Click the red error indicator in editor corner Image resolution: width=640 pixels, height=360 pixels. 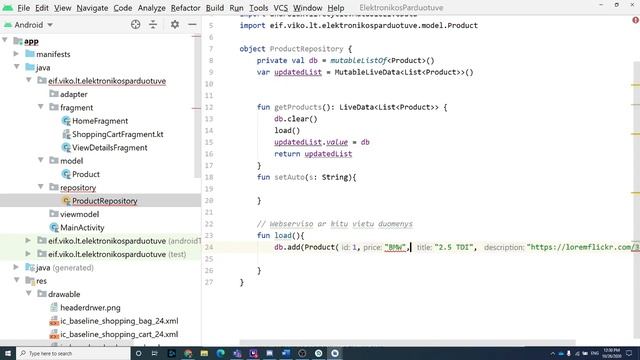coord(636,20)
